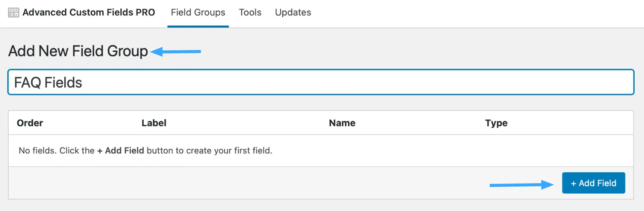644x211 pixels.
Task: Click the word PRO in the title
Action: [145, 12]
